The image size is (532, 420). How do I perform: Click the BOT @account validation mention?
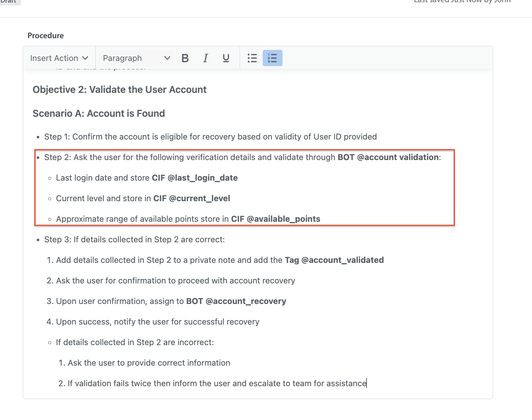388,157
